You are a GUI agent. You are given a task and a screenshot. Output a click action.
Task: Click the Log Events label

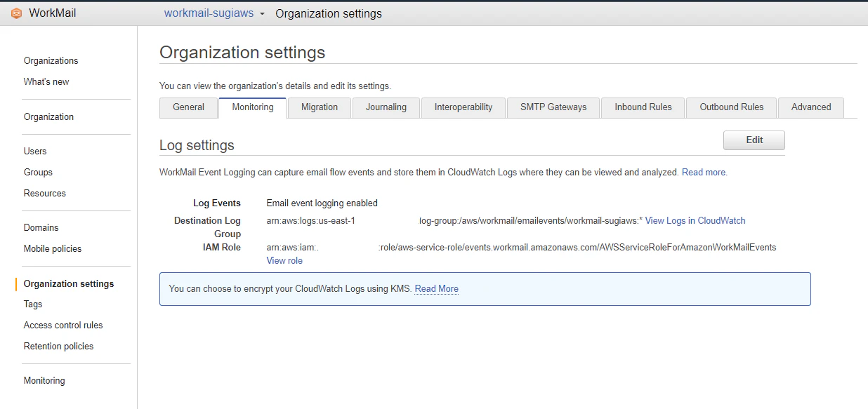[217, 203]
